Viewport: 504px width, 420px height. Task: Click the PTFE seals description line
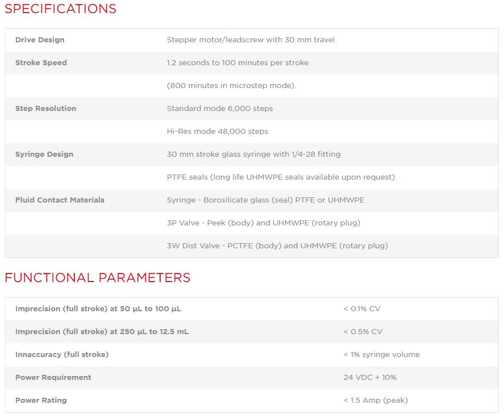click(x=280, y=177)
